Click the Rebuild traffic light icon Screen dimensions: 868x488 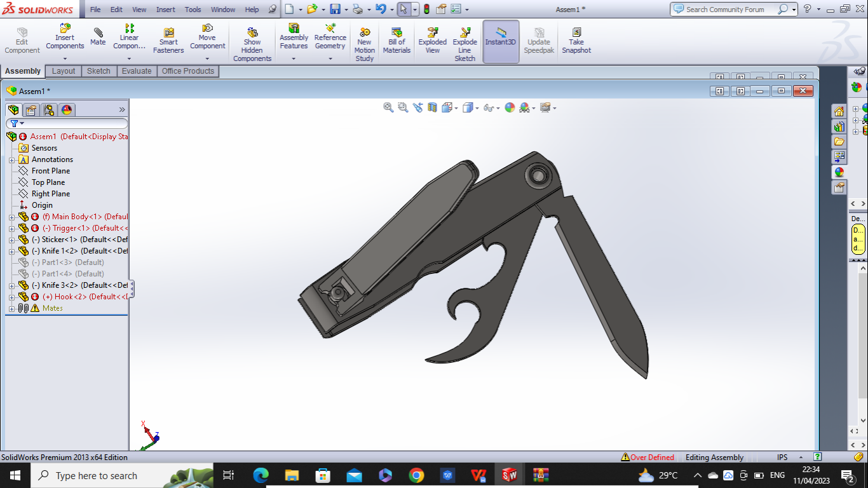(426, 9)
